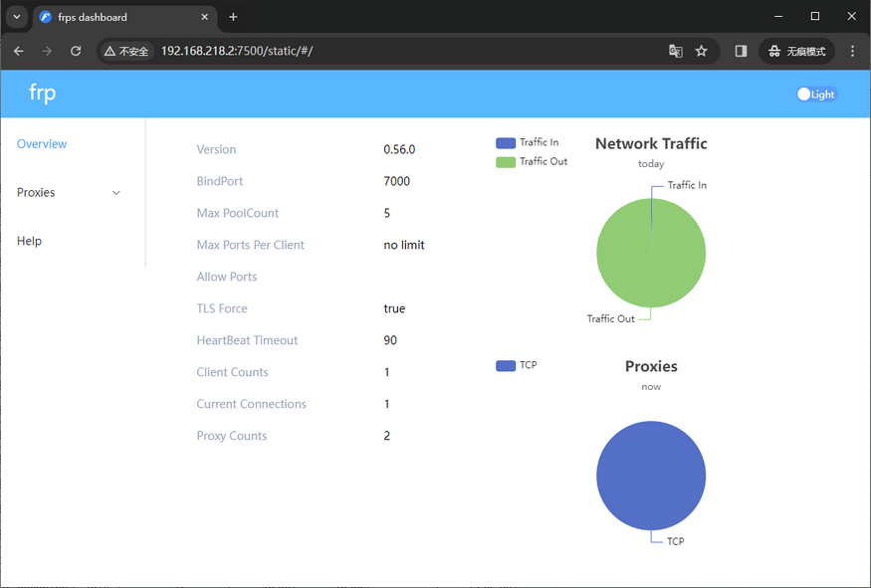The width and height of the screenshot is (871, 588).
Task: Bookmark this page with star icon
Action: 702,51
